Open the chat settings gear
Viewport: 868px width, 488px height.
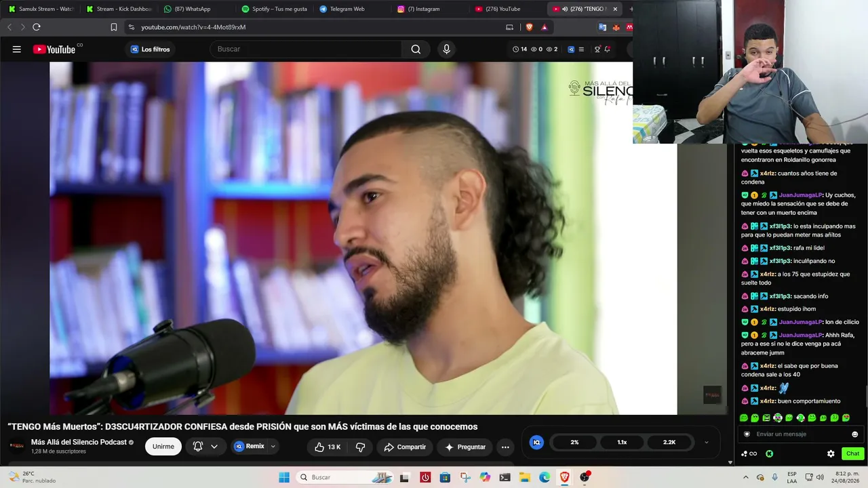[x=831, y=453]
